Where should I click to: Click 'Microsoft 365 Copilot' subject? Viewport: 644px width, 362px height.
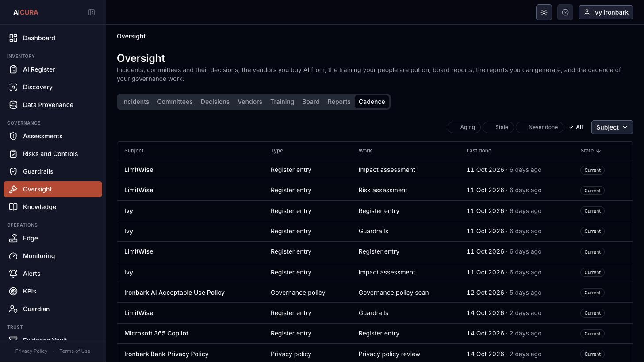(x=156, y=333)
